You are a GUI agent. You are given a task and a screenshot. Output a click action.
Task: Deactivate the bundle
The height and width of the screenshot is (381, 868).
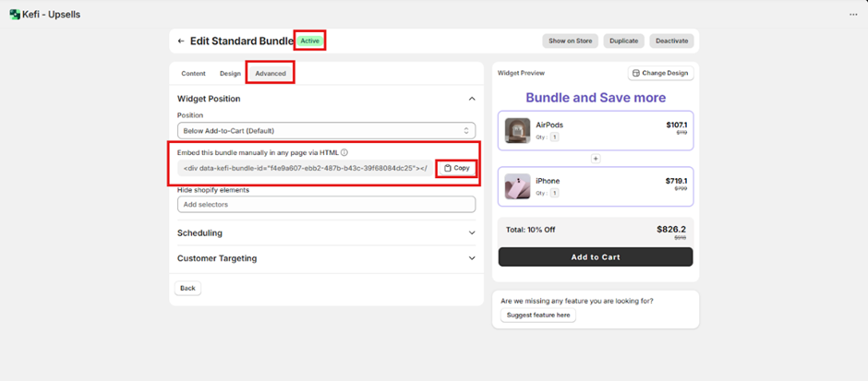[x=671, y=41]
